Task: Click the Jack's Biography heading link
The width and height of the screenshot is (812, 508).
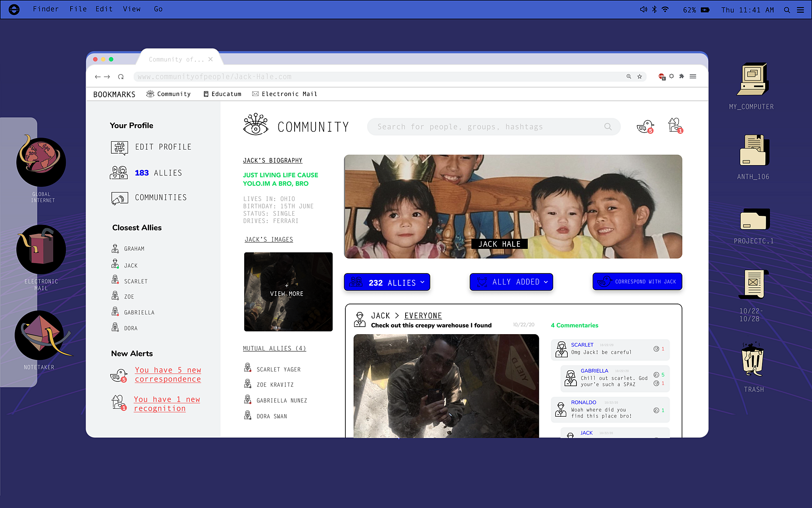Action: (273, 160)
